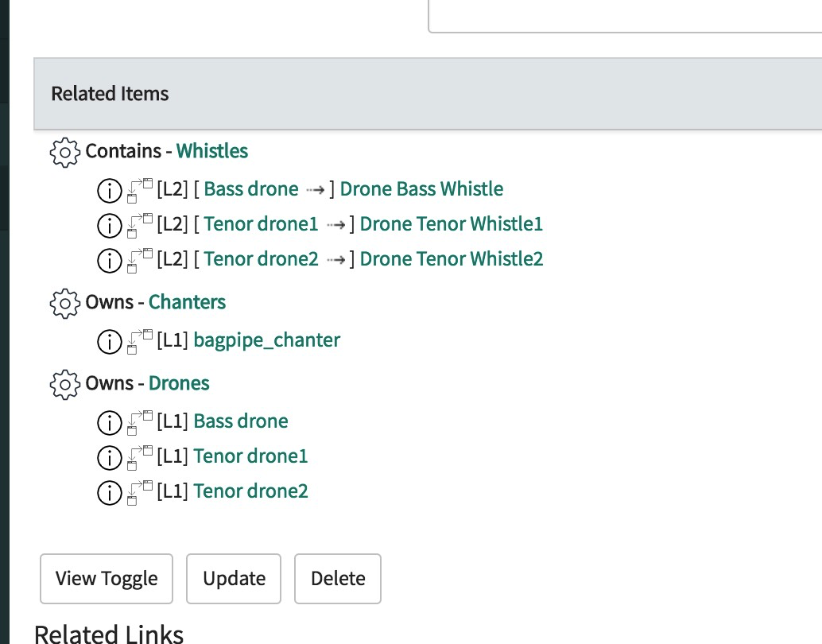This screenshot has width=822, height=644.
Task: Click info icon for bagpipe_chanter row
Action: (x=110, y=341)
